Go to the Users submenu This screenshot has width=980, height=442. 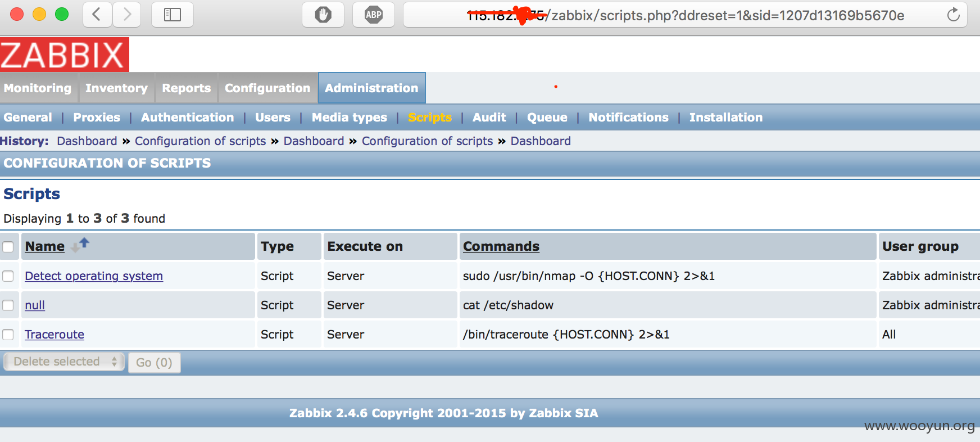(273, 118)
